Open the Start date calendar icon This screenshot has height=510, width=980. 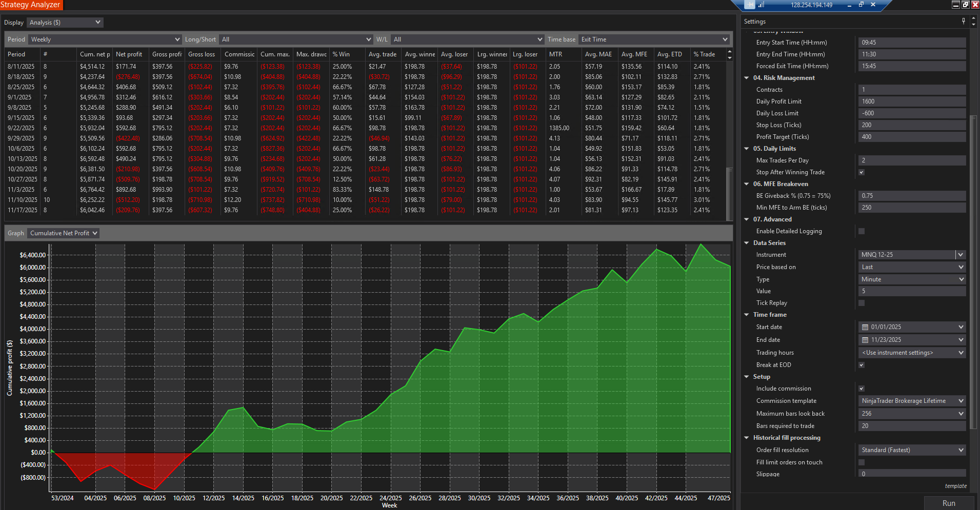point(865,327)
